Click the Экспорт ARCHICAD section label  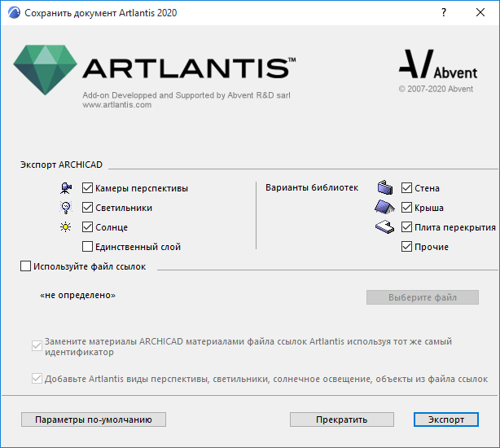61,165
